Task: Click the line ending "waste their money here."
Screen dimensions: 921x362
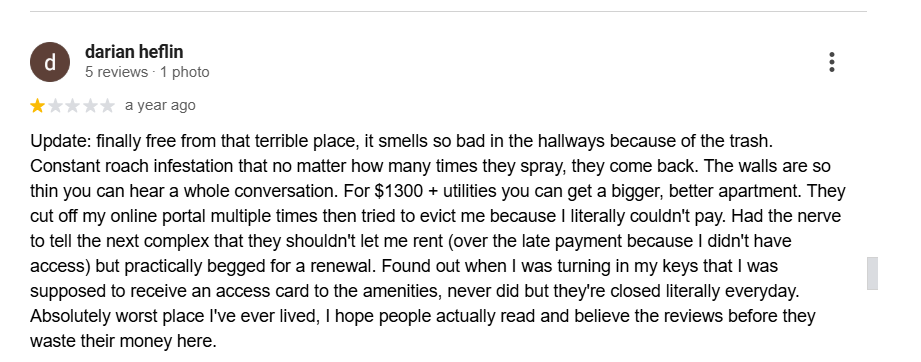Action: click(x=123, y=341)
